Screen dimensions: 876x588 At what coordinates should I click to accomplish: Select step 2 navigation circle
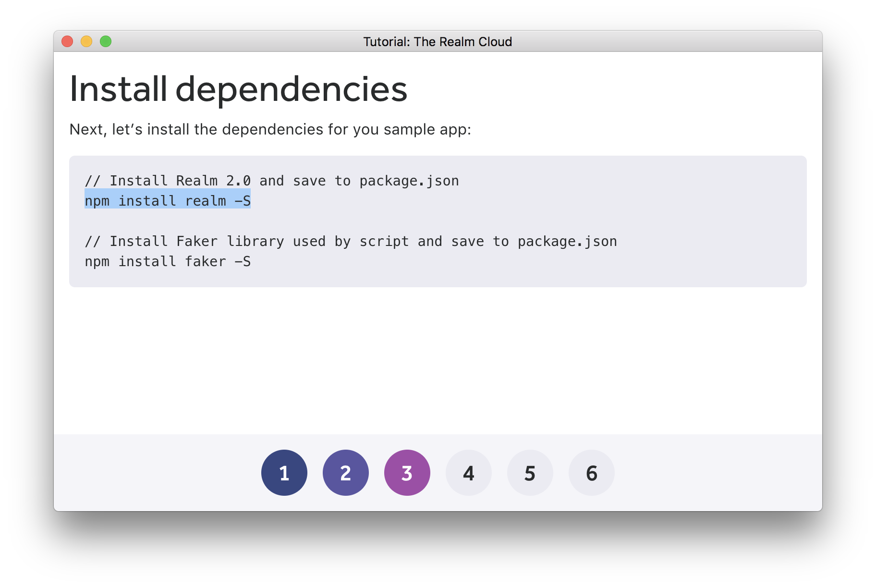coord(346,472)
